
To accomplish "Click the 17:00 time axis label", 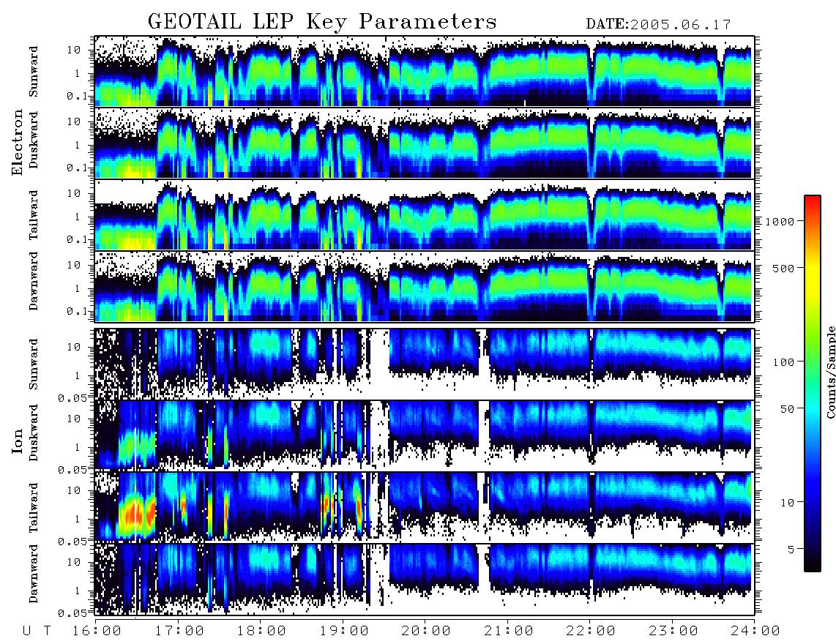I will click(x=179, y=631).
